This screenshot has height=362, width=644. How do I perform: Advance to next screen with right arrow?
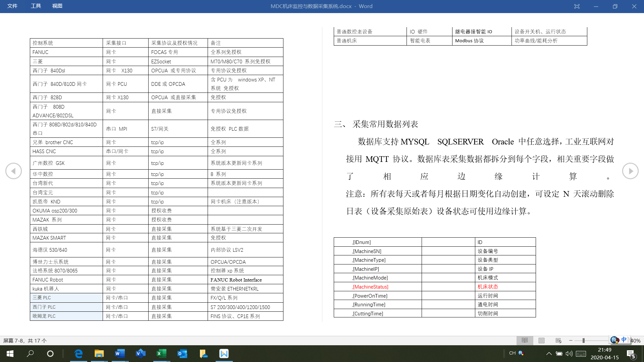click(630, 171)
